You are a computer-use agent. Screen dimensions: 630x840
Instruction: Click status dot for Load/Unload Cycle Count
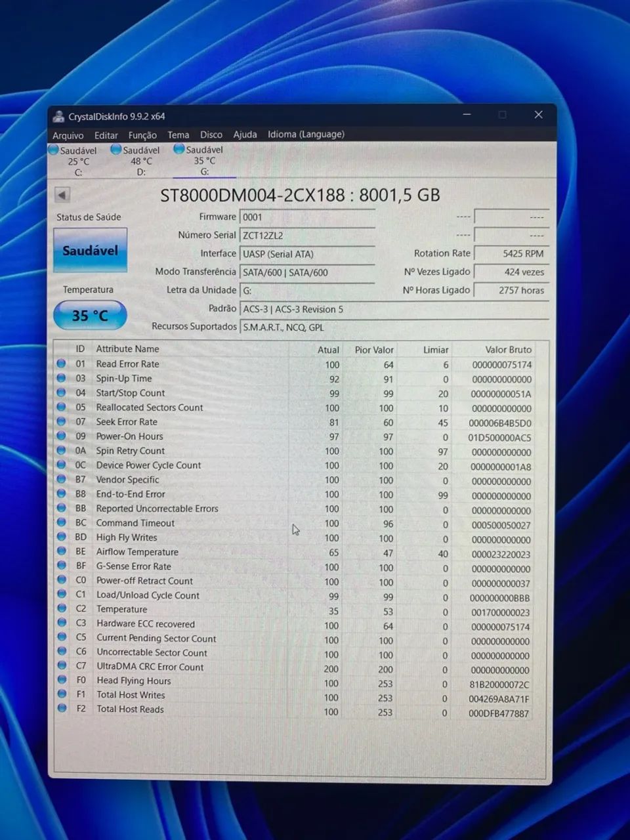(x=62, y=595)
